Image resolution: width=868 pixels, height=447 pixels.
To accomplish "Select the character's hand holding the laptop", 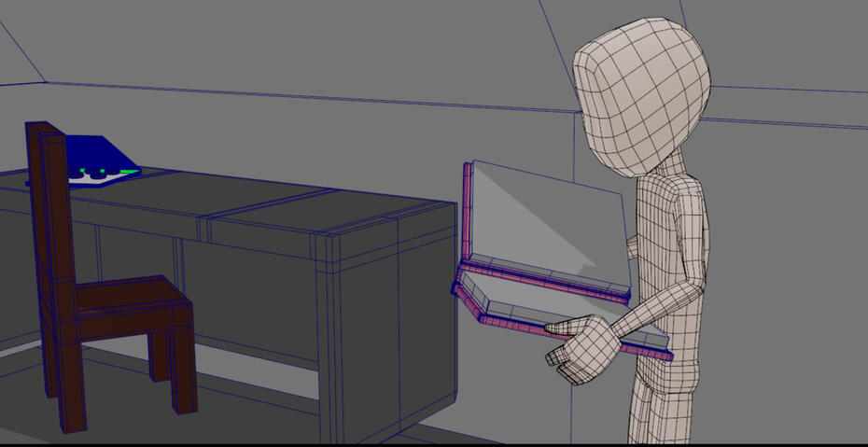I will coord(582,348).
